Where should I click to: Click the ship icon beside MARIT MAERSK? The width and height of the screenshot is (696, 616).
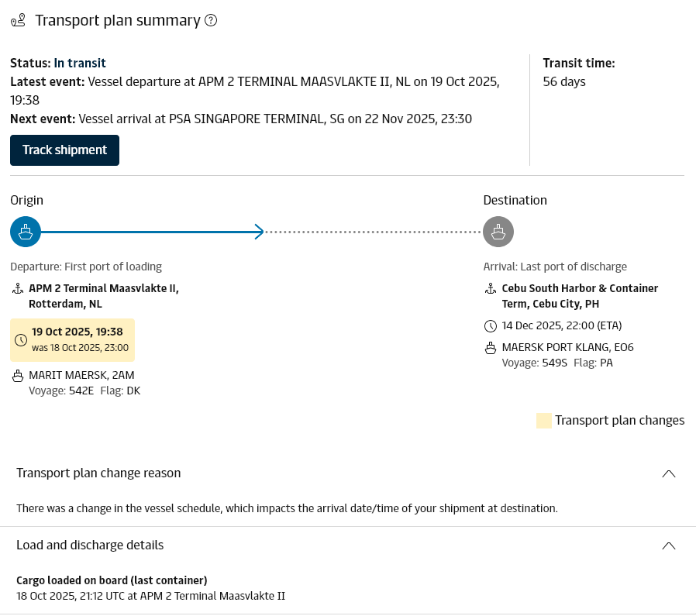pyautogui.click(x=18, y=377)
